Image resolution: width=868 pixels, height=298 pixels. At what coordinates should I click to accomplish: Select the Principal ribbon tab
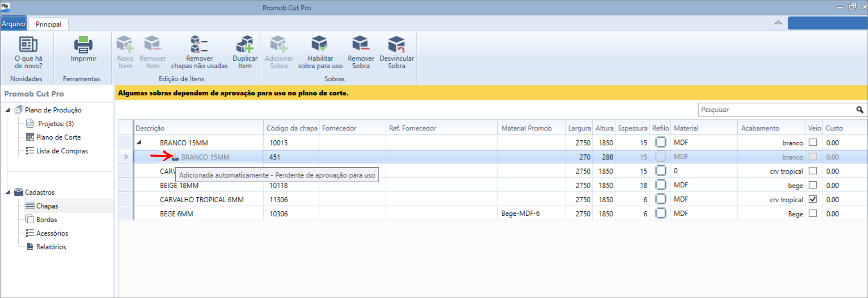(x=49, y=24)
